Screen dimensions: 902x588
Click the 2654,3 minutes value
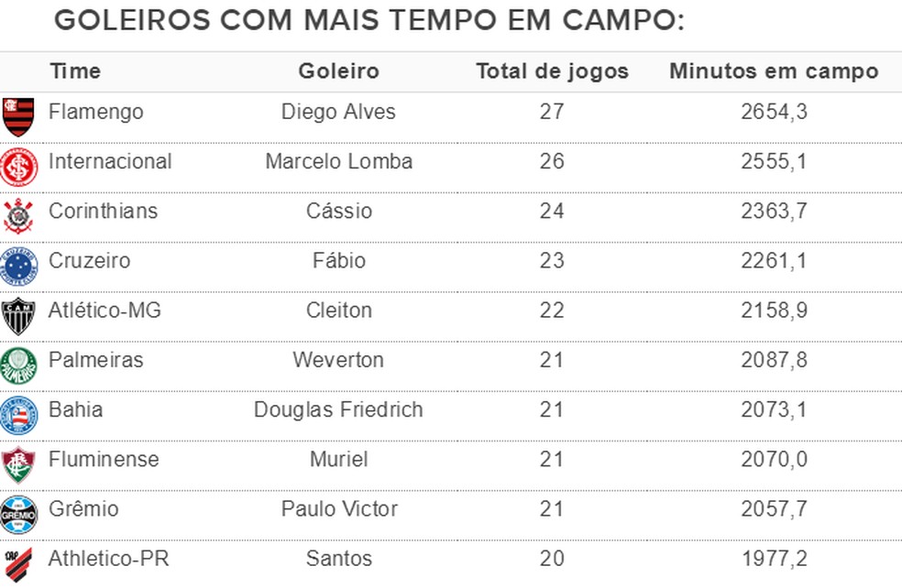pyautogui.click(x=775, y=112)
